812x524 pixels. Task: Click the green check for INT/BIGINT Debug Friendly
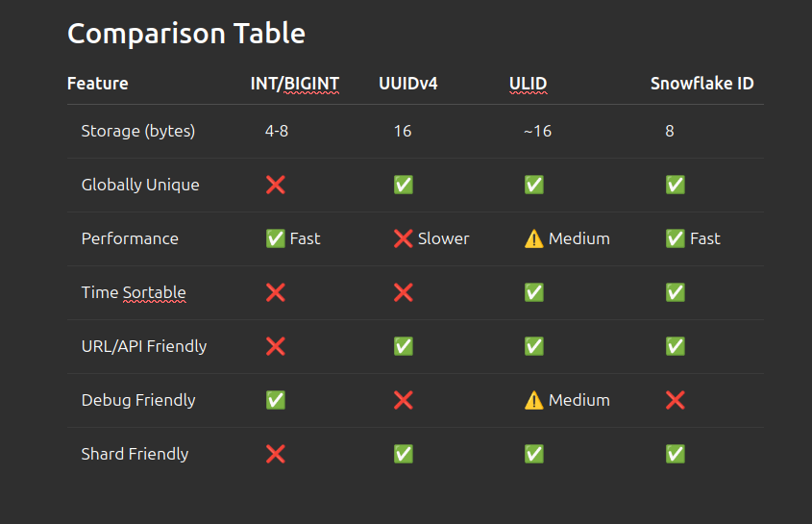pos(275,400)
